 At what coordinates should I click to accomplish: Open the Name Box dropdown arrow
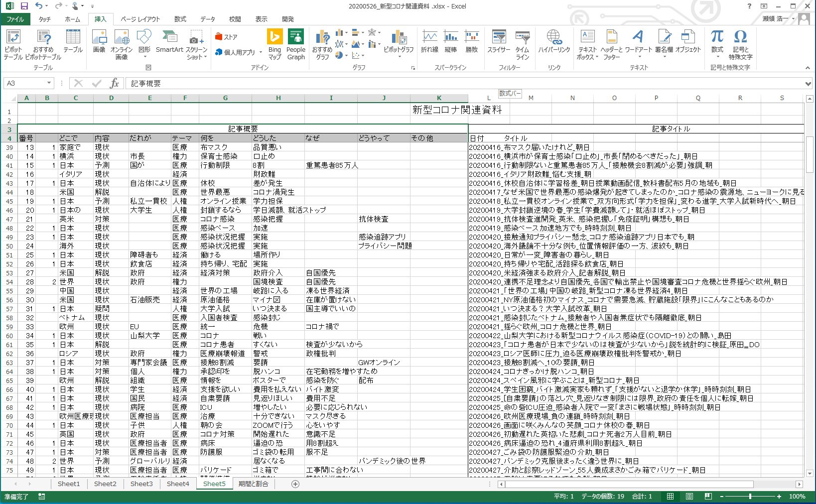tap(49, 83)
